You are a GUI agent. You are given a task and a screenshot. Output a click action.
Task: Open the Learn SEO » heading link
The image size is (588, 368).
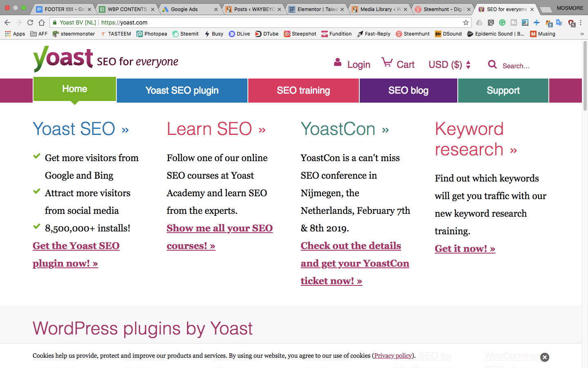coord(216,129)
